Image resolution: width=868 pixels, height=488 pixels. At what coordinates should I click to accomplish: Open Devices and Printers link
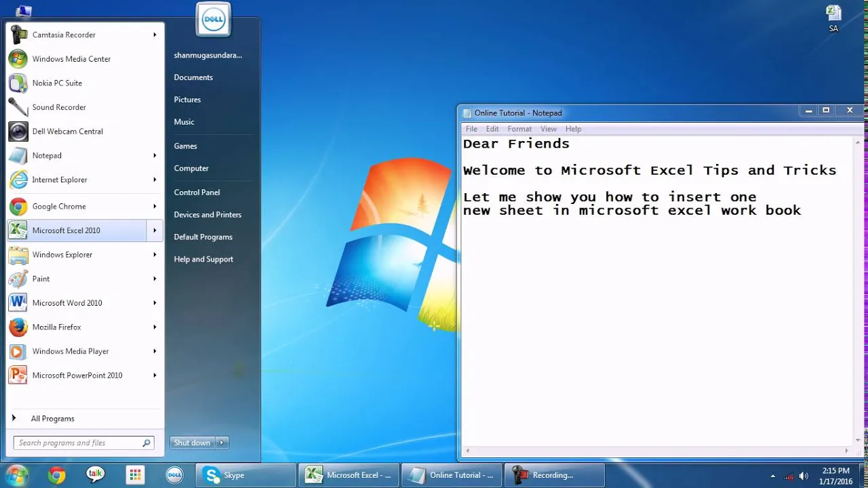tap(208, 215)
